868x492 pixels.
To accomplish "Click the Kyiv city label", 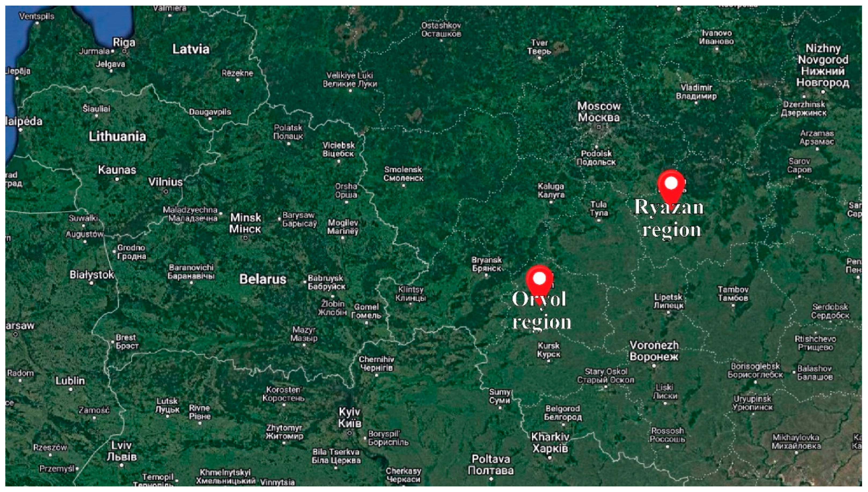I will point(350,417).
